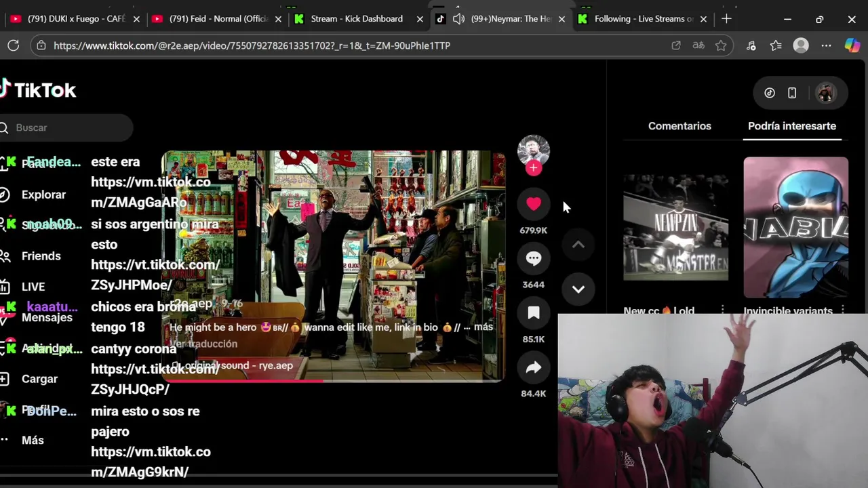Reload the page with refresh icon
The width and height of the screenshot is (868, 488).
tap(13, 45)
